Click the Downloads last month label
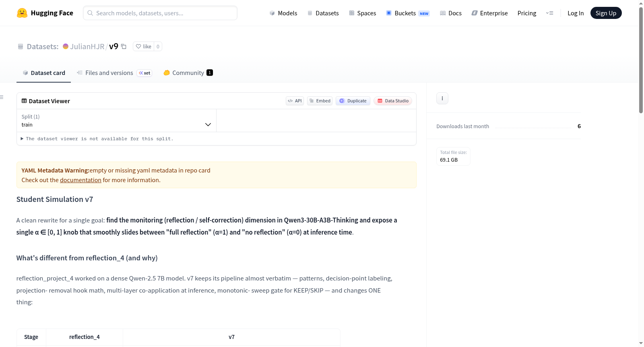 coord(463,126)
